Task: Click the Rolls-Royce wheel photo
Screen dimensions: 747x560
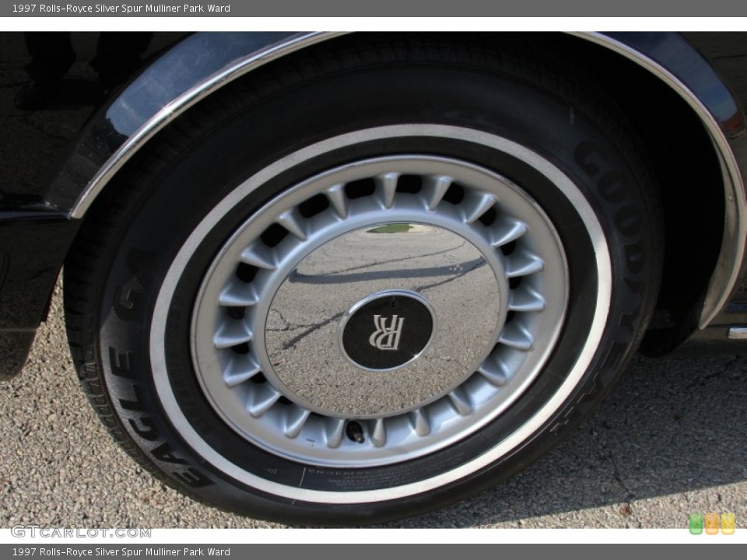Action: [373, 280]
